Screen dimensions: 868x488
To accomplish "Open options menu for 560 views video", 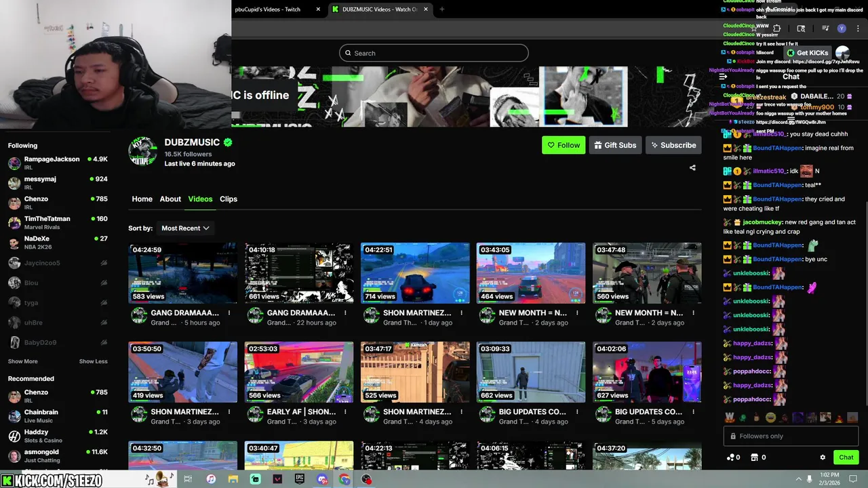I will 693,313.
